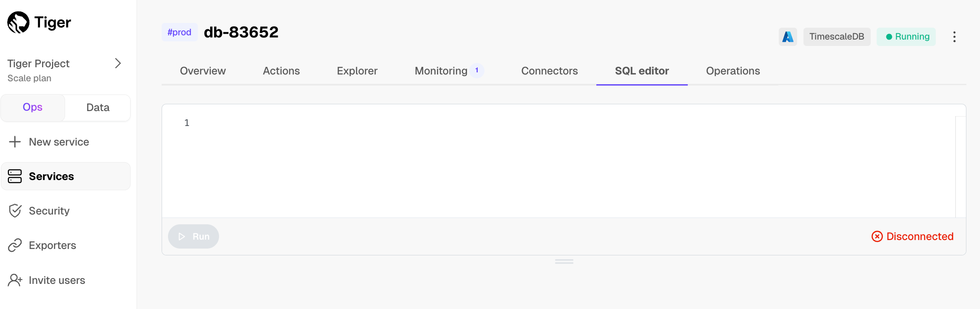Click the plus icon for New service
Viewport: 980px width, 309px height.
click(15, 142)
